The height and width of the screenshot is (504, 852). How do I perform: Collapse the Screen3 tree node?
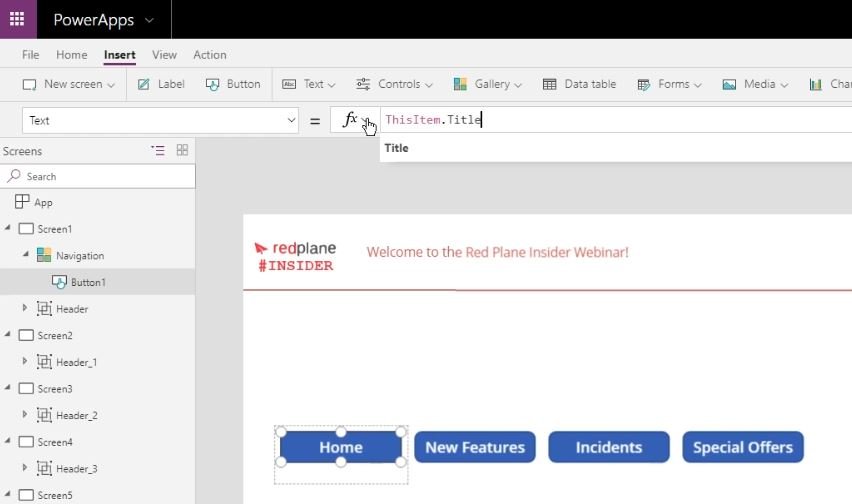(8, 388)
